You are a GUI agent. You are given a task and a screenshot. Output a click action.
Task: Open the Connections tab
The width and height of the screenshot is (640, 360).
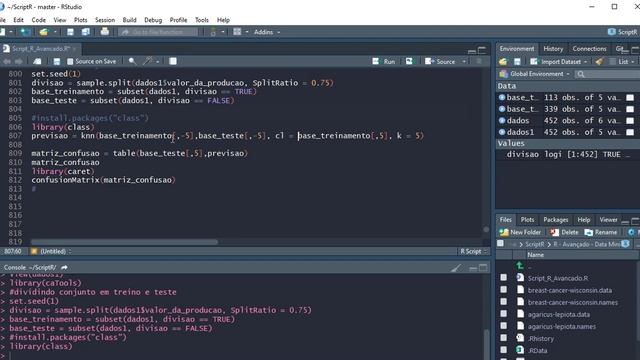point(589,49)
